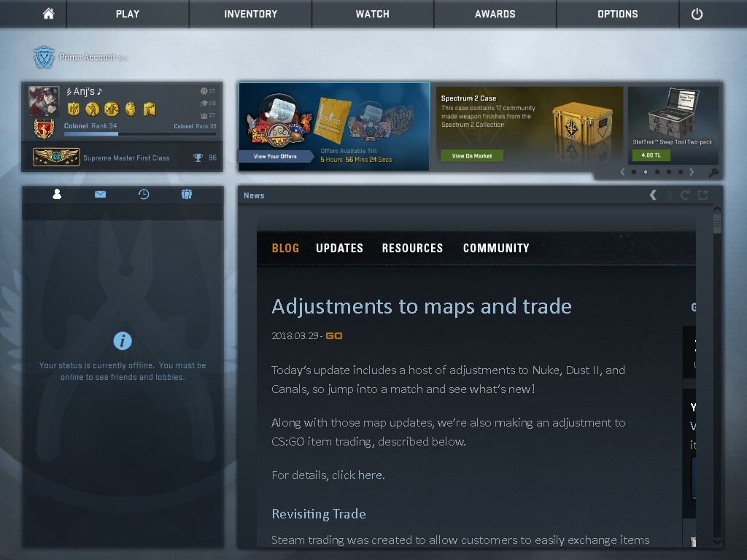Go to next store carousel page
747x560 pixels.
(x=692, y=172)
